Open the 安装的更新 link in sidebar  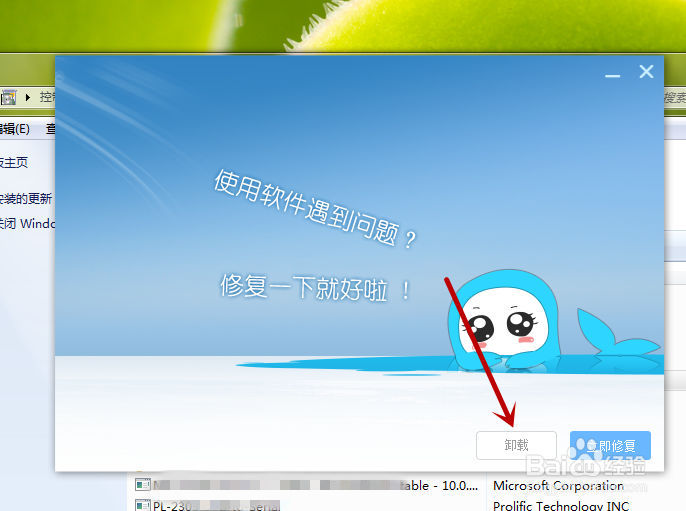tap(26, 199)
